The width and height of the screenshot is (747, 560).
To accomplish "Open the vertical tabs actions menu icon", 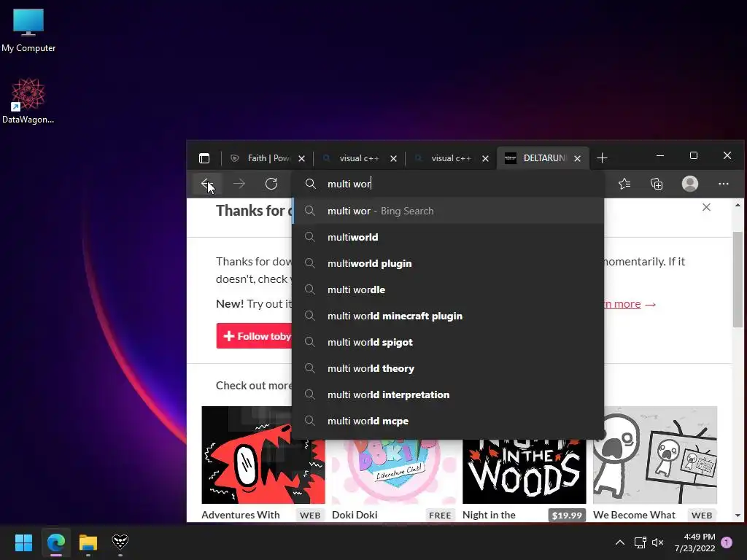I will point(204,158).
